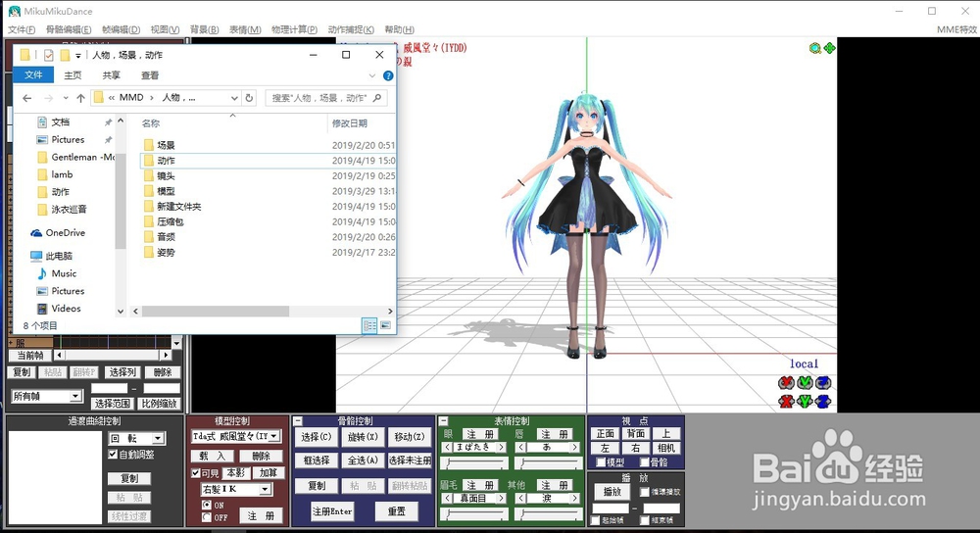Click the refresh icon beside the address bar
The image size is (980, 533).
pos(249,98)
